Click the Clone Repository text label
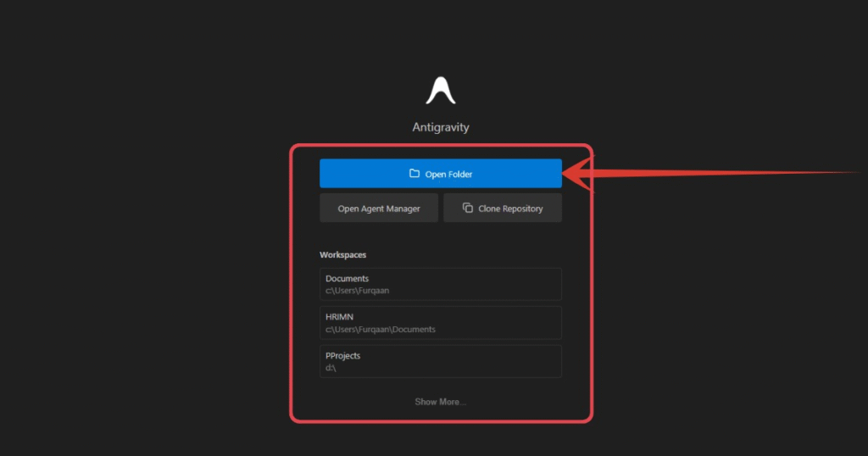This screenshot has width=868, height=456. click(x=510, y=209)
